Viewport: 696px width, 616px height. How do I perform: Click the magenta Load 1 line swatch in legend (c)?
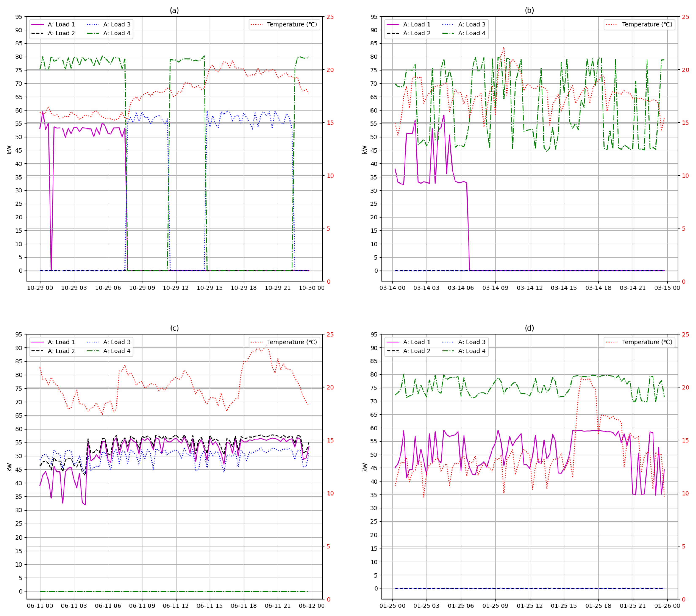click(38, 342)
